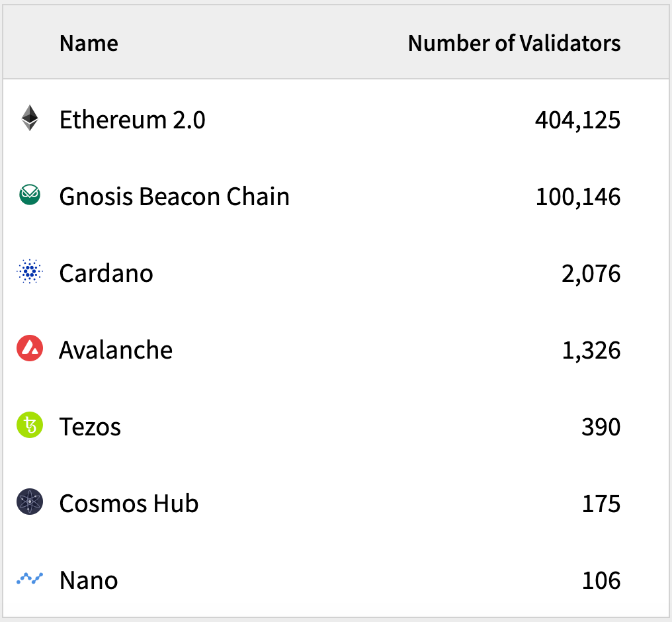672x622 pixels.
Task: Open the Cosmos Hub name link
Action: pos(129,504)
